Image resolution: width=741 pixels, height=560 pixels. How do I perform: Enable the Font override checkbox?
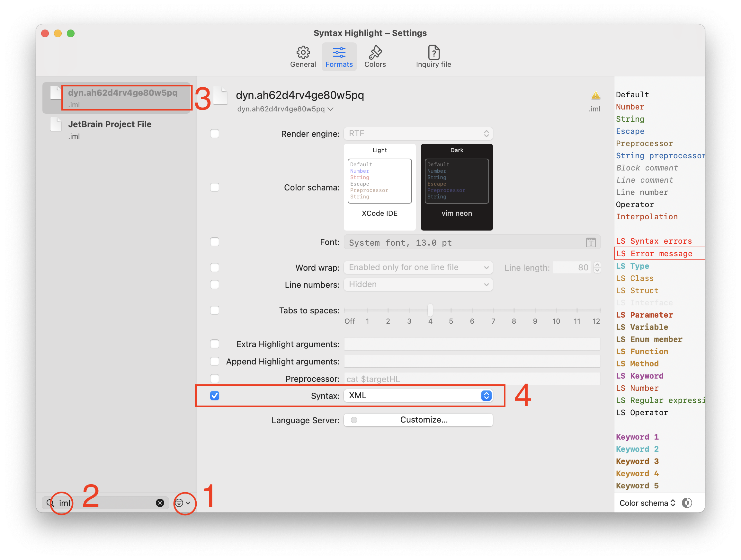215,242
